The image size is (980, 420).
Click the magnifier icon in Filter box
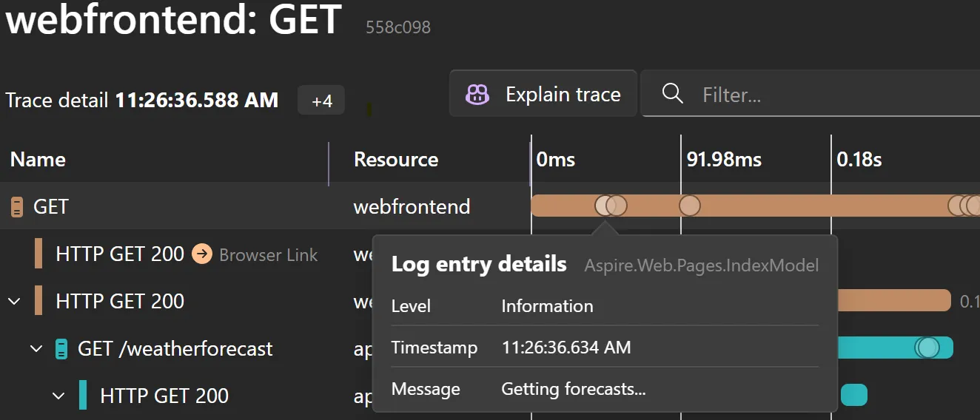coord(672,94)
